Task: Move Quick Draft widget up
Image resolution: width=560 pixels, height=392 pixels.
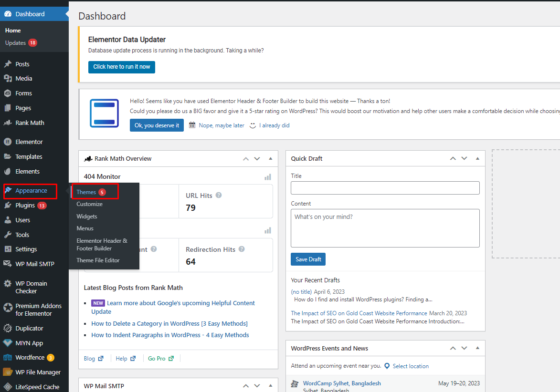Action: [x=453, y=158]
